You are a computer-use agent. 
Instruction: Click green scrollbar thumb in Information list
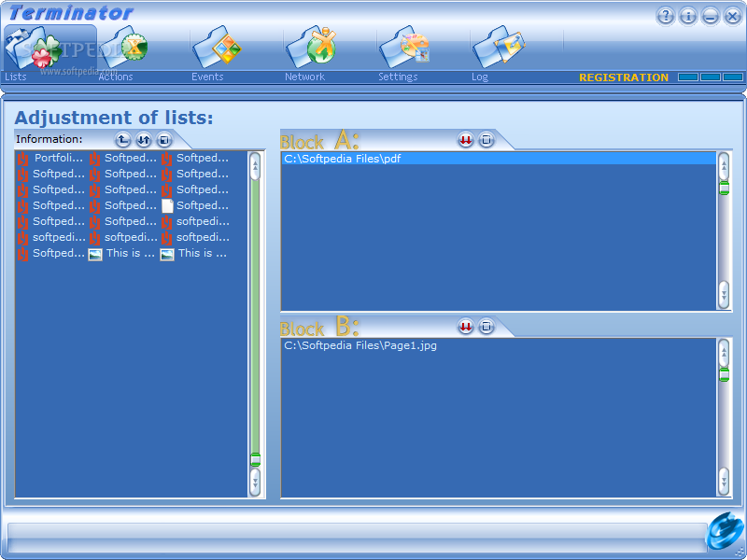pos(255,459)
